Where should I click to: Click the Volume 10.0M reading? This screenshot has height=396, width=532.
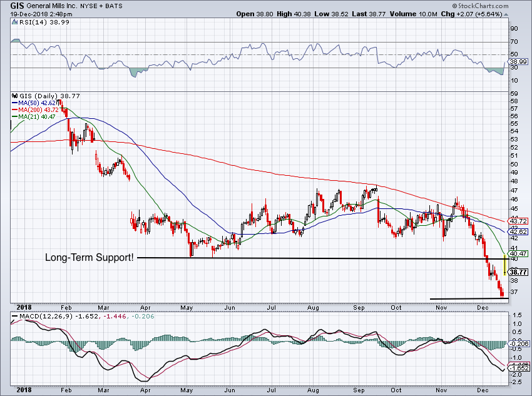(x=413, y=14)
